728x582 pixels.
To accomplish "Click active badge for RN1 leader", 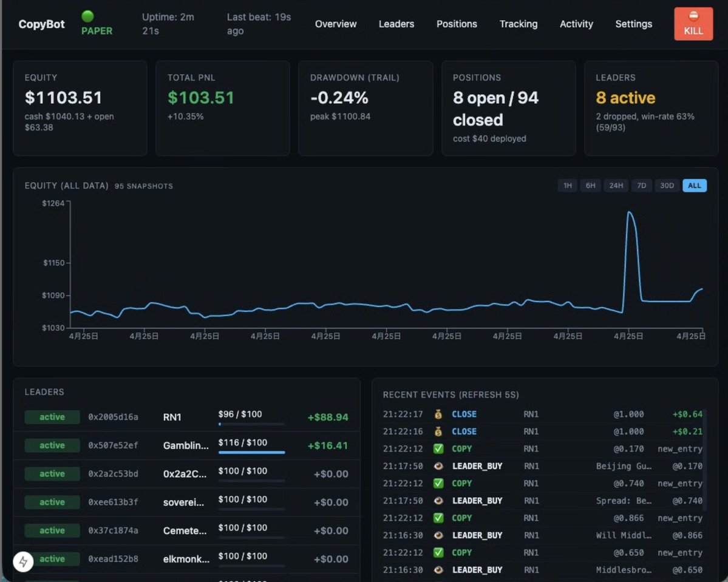I will pos(52,417).
